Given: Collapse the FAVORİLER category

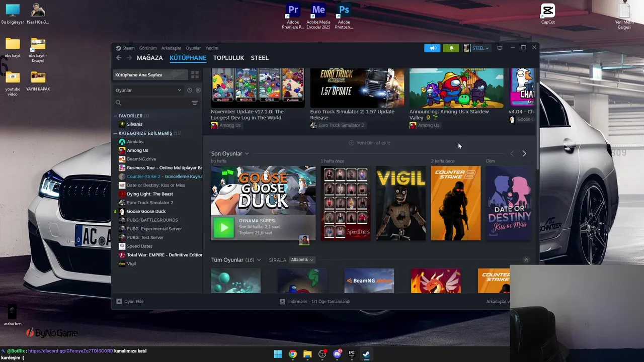Looking at the screenshot, I should (115, 116).
